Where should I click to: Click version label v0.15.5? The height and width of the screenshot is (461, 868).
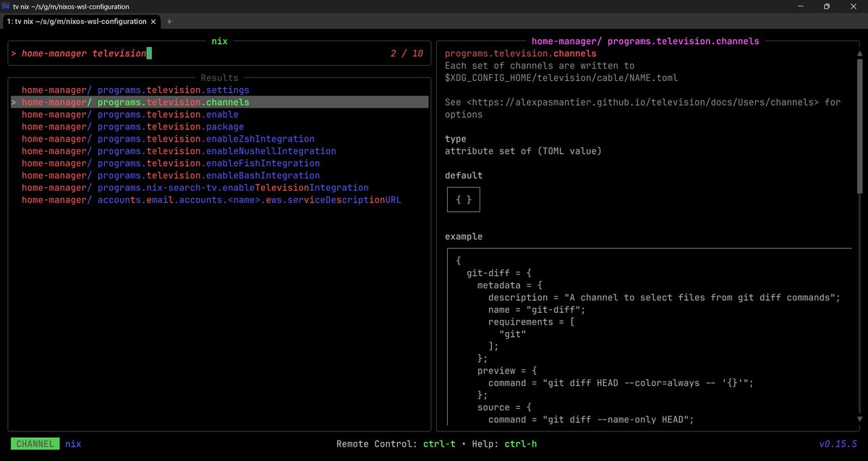838,444
